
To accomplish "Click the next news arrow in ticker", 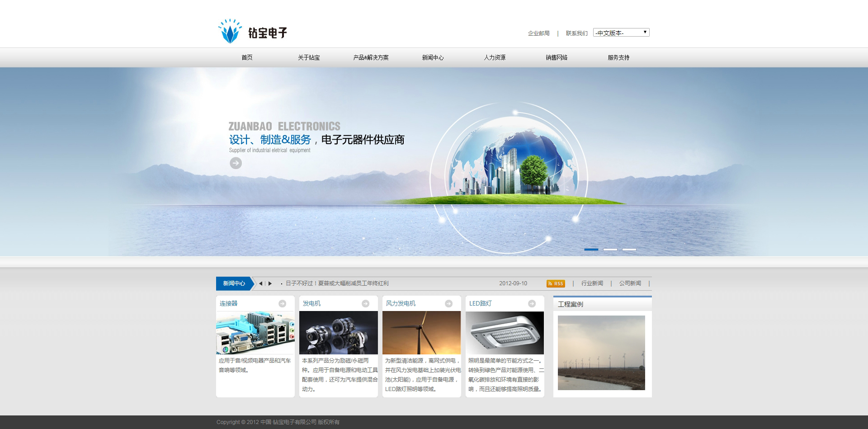I will pyautogui.click(x=270, y=283).
